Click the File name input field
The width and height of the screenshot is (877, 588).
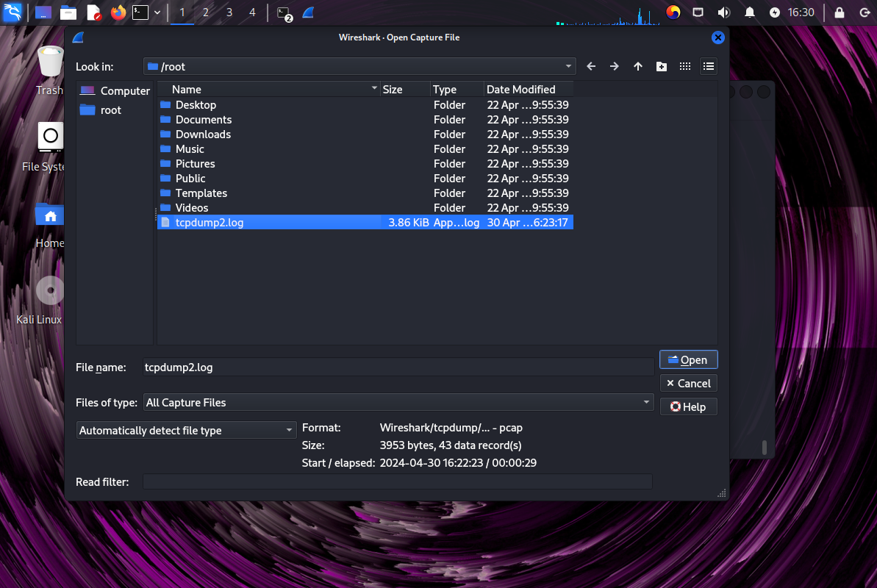click(398, 367)
